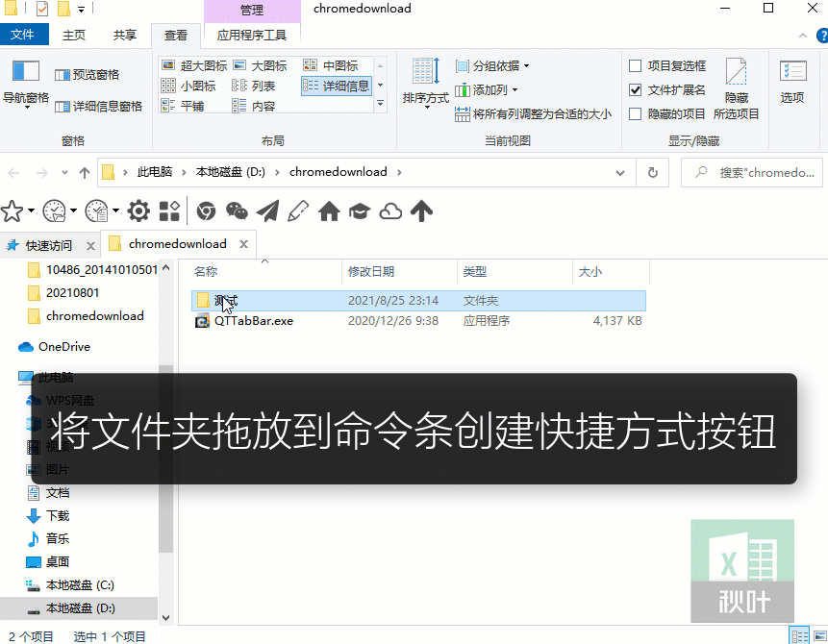
Task: Switch to the 应用程序工具 ribbon tab
Action: click(252, 35)
